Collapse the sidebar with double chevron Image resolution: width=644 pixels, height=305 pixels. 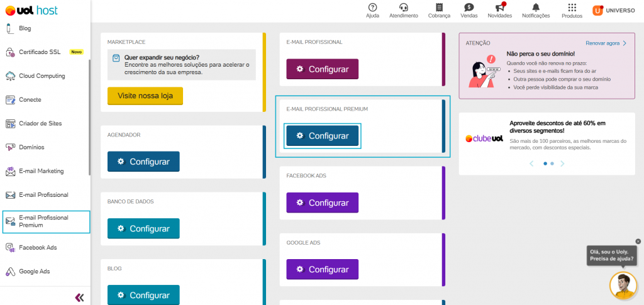tap(80, 297)
